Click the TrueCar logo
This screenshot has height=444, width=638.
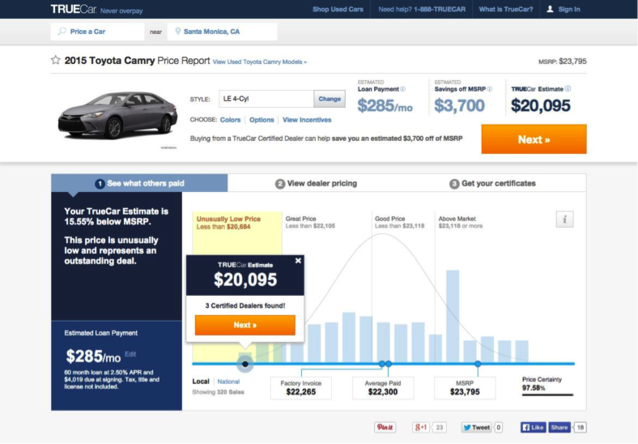[x=72, y=9]
